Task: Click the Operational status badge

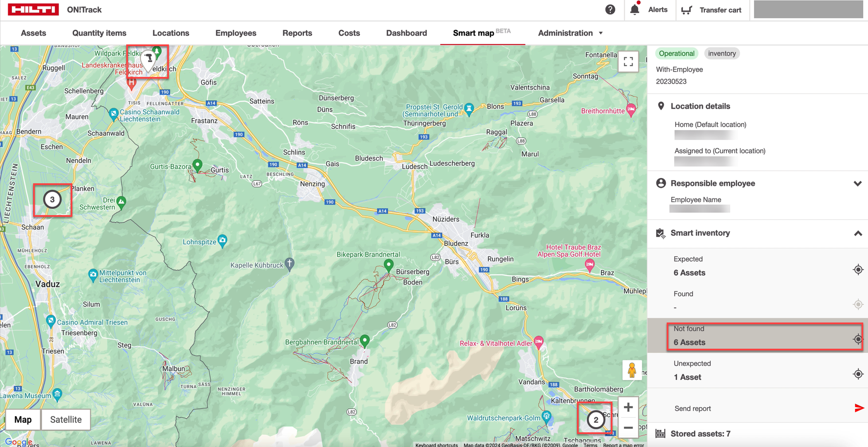Action: click(677, 53)
